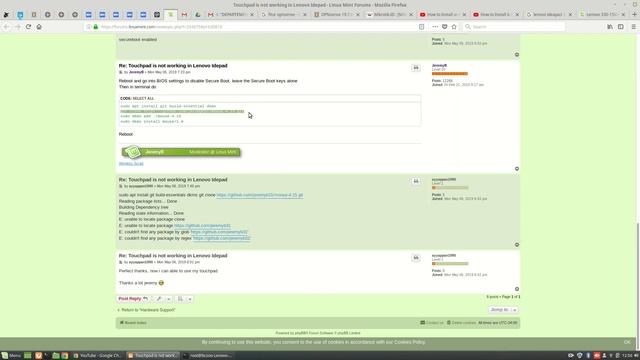640x360 pixels.
Task: View site security padlock info
Action: click(x=96, y=27)
